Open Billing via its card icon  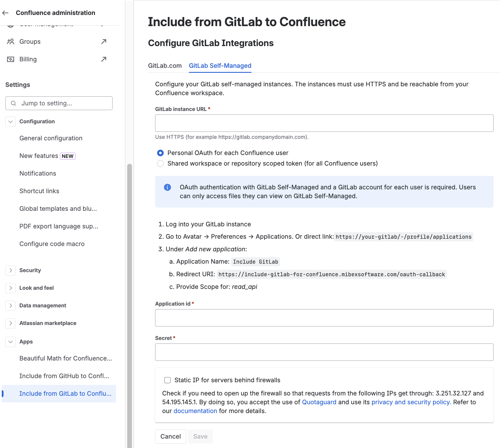coord(10,59)
